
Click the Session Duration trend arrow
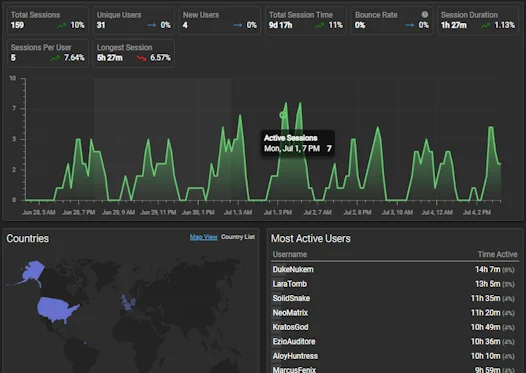click(x=485, y=25)
